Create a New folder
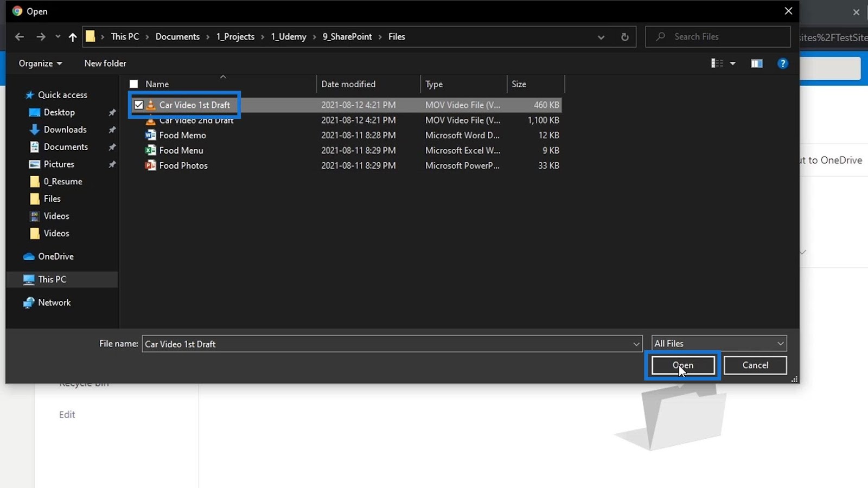The width and height of the screenshot is (868, 488). click(105, 63)
